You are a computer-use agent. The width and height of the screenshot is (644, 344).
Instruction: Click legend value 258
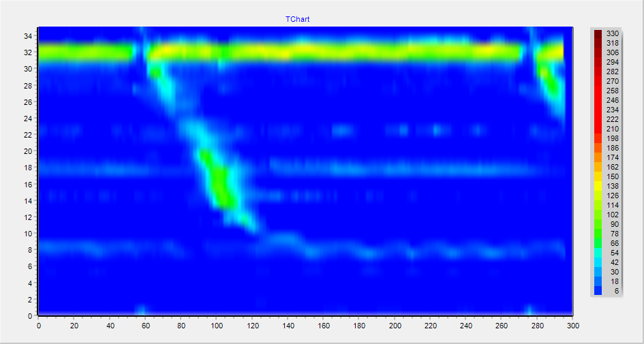(x=613, y=91)
